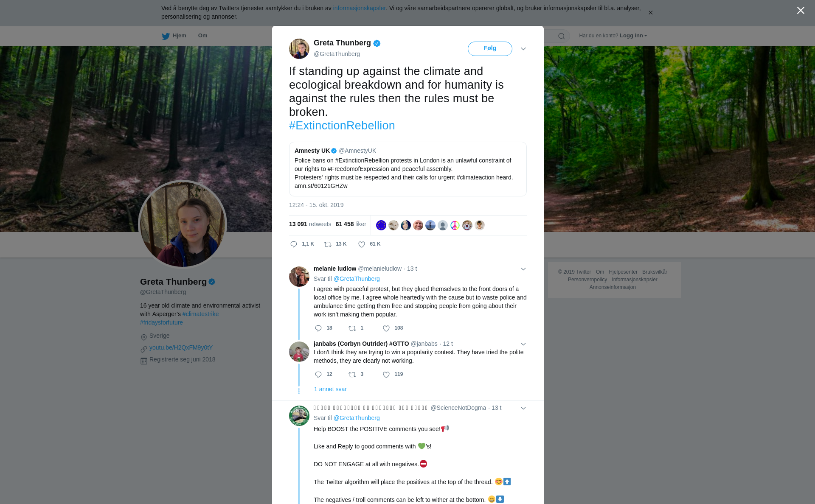
Task: Open Logg inn dropdown menu
Action: [633, 36]
